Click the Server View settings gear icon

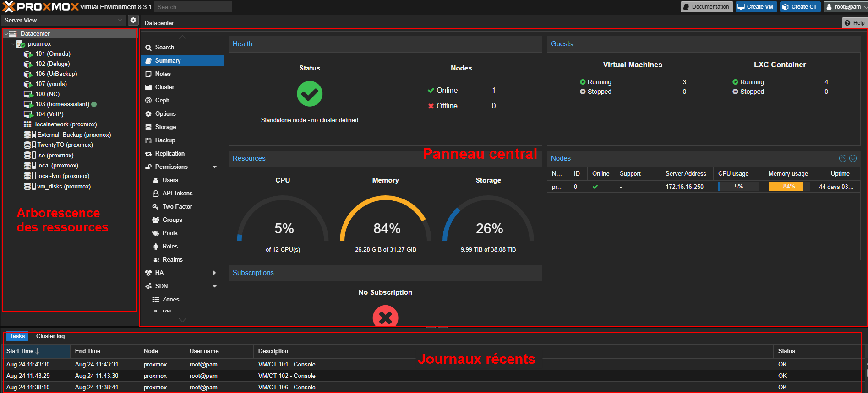133,20
